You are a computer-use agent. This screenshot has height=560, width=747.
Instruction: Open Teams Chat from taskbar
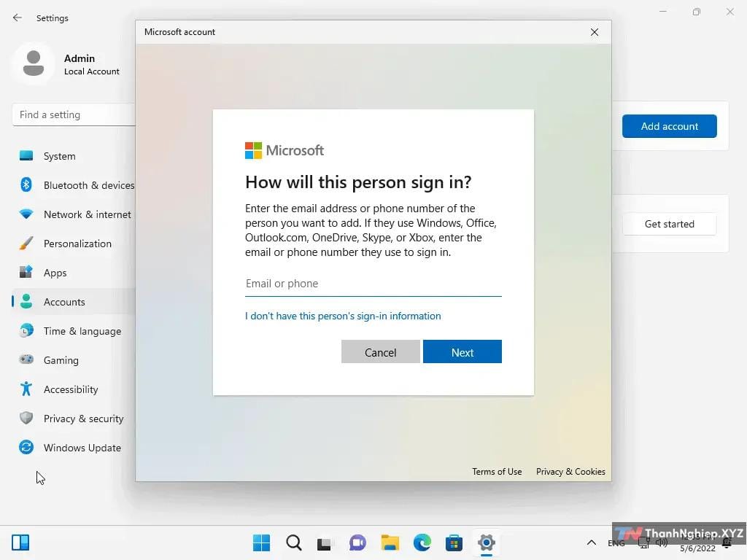point(357,542)
